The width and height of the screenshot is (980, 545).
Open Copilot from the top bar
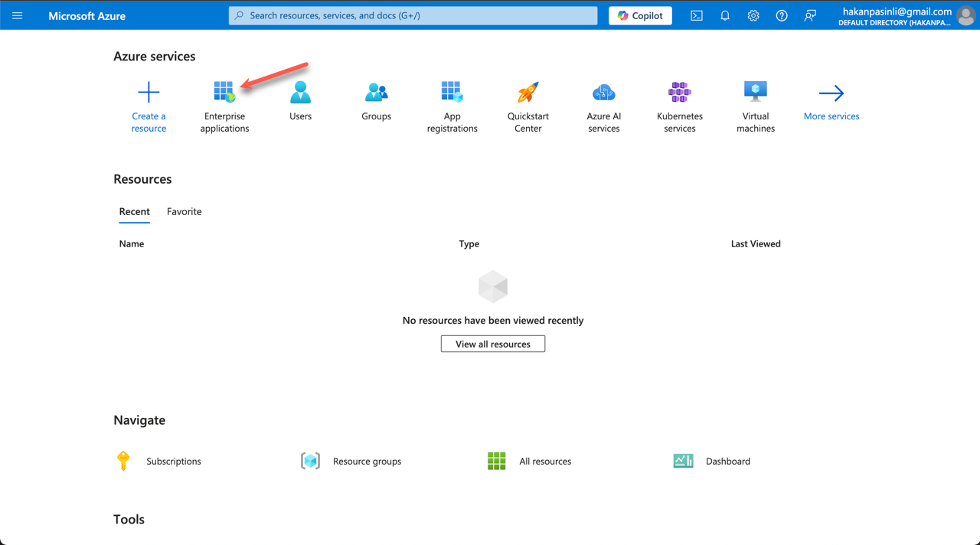(x=640, y=15)
